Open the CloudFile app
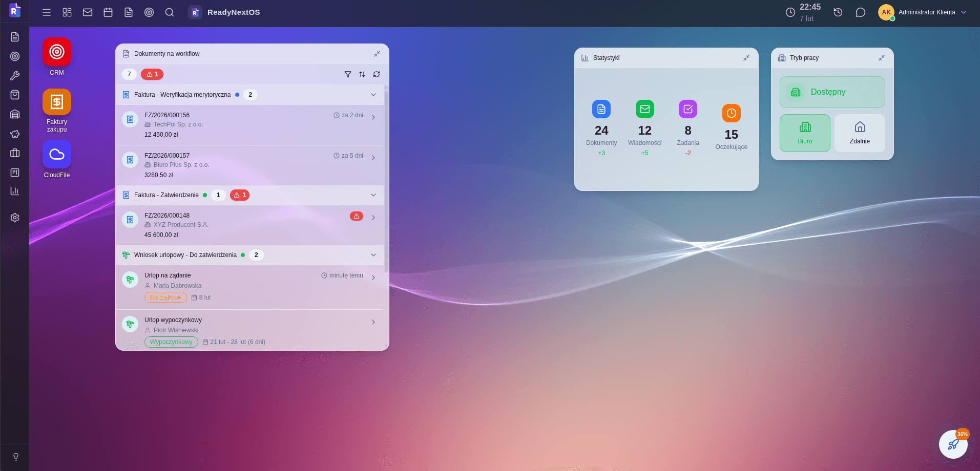Image resolution: width=980 pixels, height=471 pixels. click(x=57, y=155)
